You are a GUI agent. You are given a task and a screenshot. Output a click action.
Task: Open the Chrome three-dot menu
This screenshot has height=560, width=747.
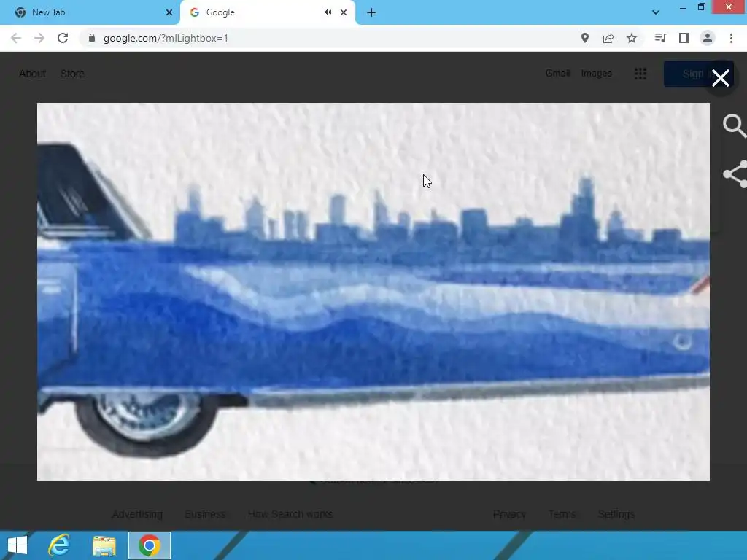tap(731, 38)
